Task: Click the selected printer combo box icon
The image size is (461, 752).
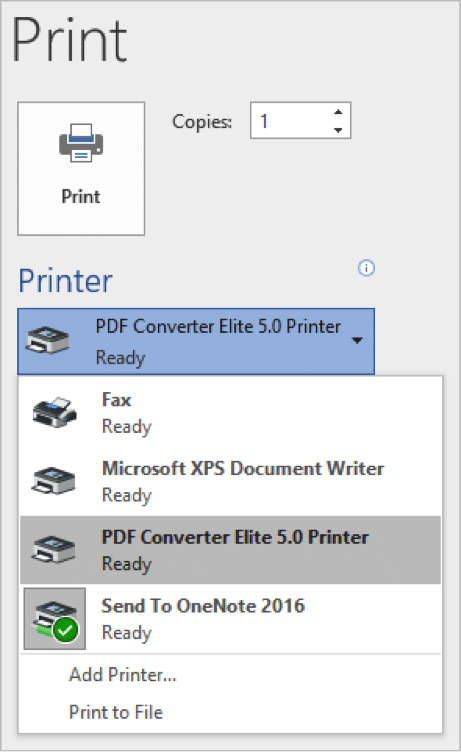Action: tap(47, 340)
